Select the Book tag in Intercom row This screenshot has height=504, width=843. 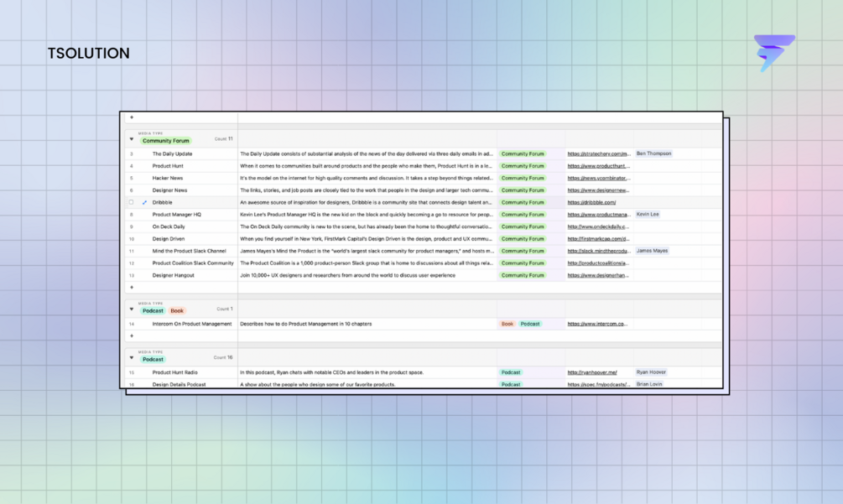507,324
